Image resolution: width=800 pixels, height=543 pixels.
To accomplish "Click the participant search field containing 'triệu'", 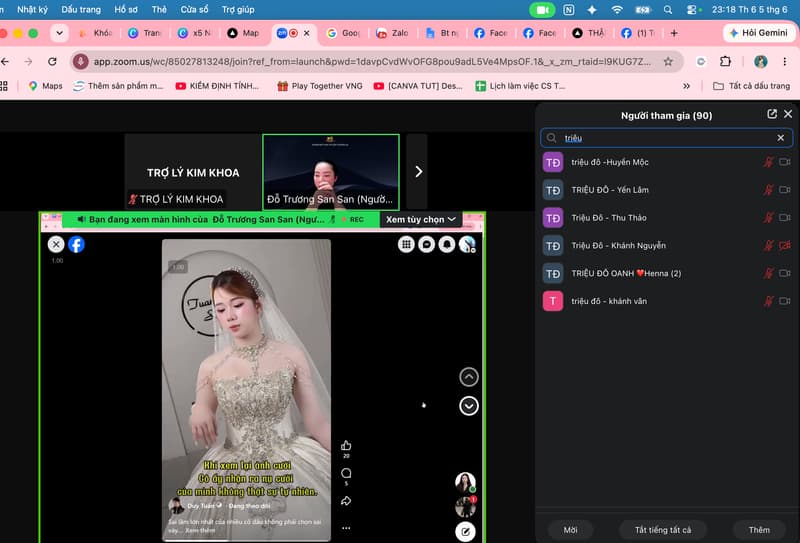I will pyautogui.click(x=666, y=138).
